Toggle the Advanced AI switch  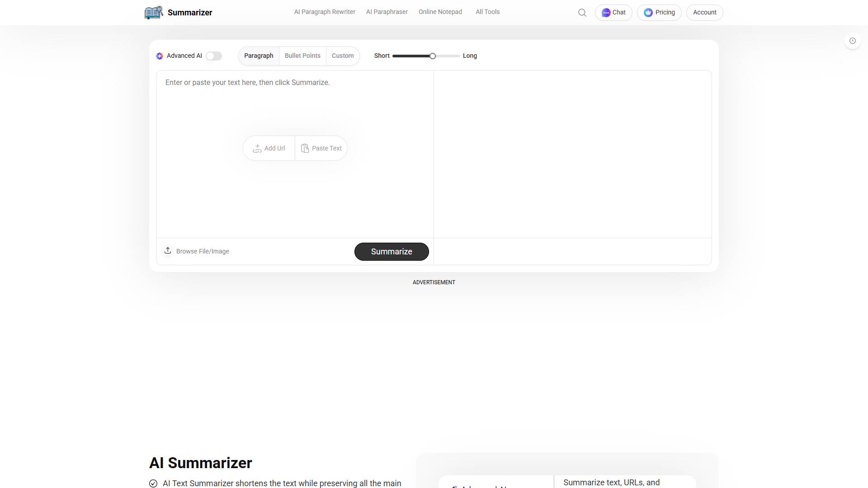tap(214, 56)
